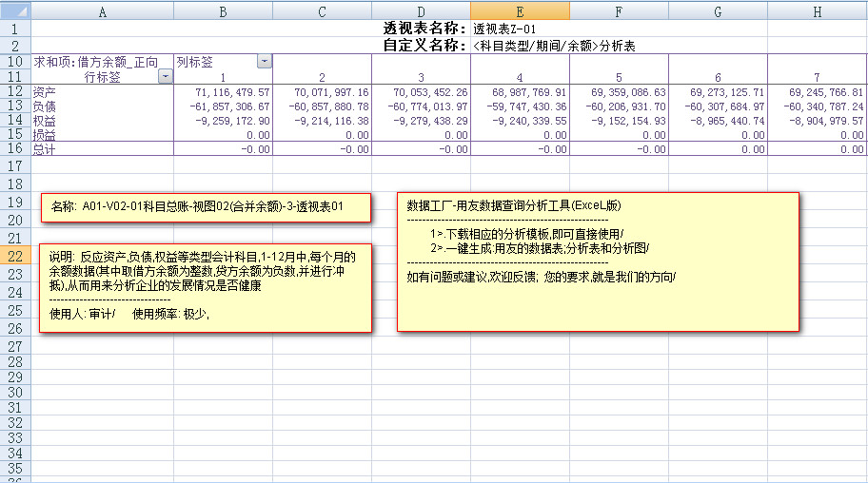Open the 列标签 filter dropdown arrow
Viewport: 868px width, 483px height.
tap(264, 61)
